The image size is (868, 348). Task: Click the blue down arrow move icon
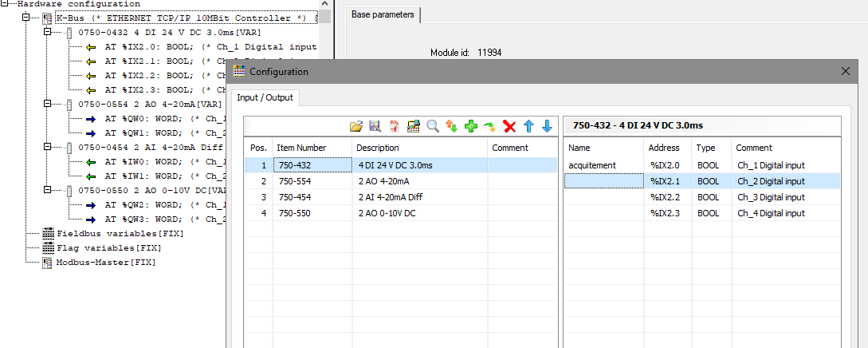[x=547, y=126]
